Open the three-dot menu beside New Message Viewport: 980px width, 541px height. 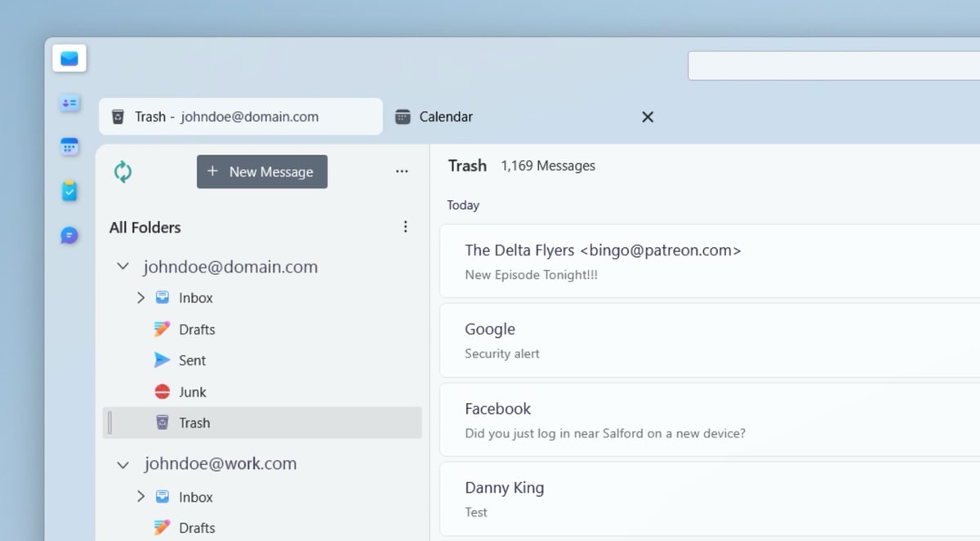coord(402,171)
